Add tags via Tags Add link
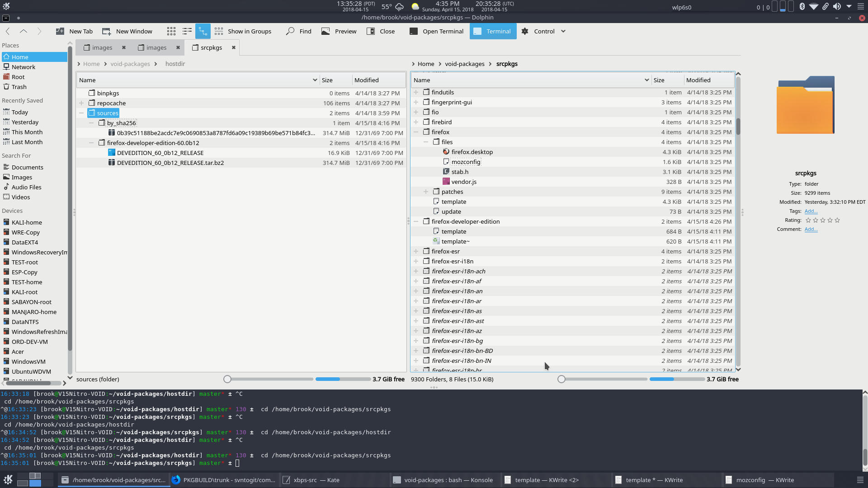The image size is (868, 488). click(x=811, y=211)
